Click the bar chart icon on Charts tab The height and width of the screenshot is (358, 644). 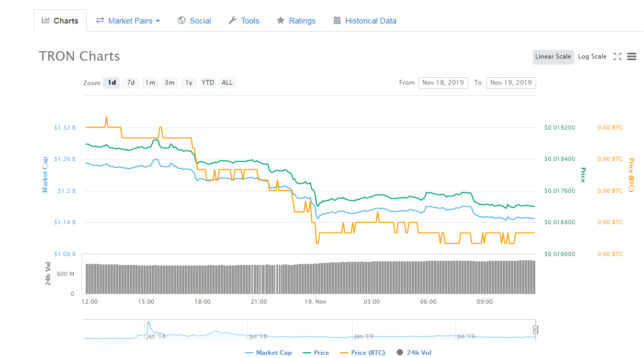(46, 21)
